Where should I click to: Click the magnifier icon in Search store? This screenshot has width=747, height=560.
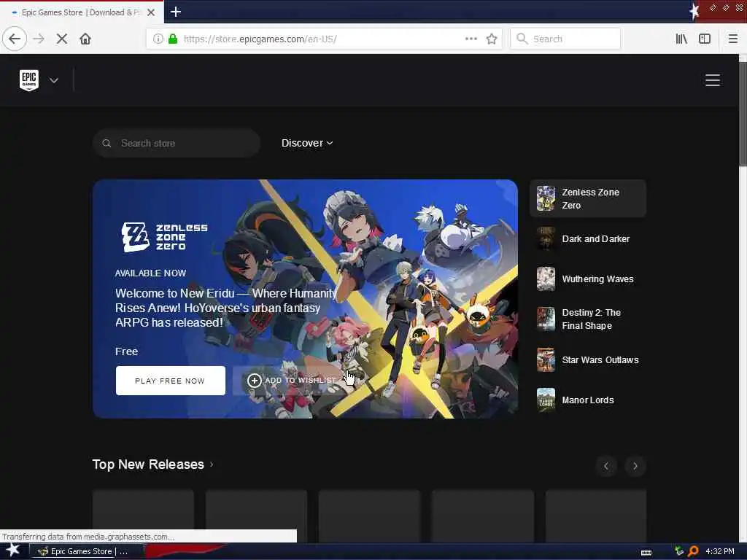107,144
